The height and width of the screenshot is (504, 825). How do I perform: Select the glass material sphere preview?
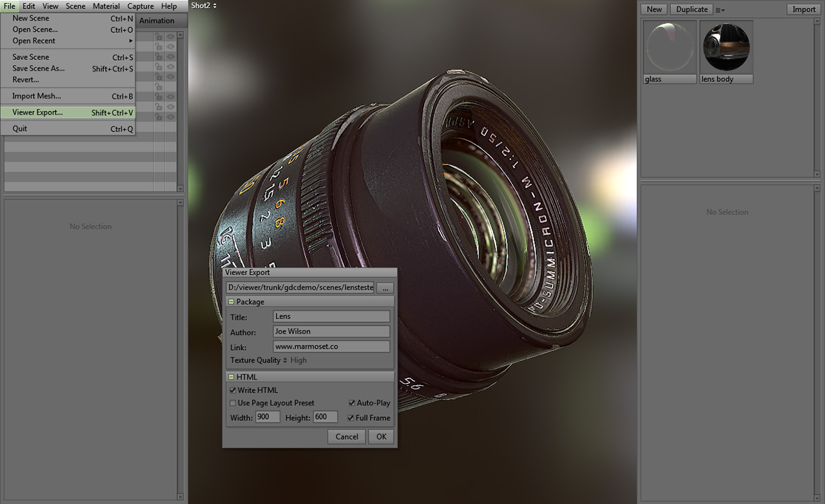(x=669, y=46)
